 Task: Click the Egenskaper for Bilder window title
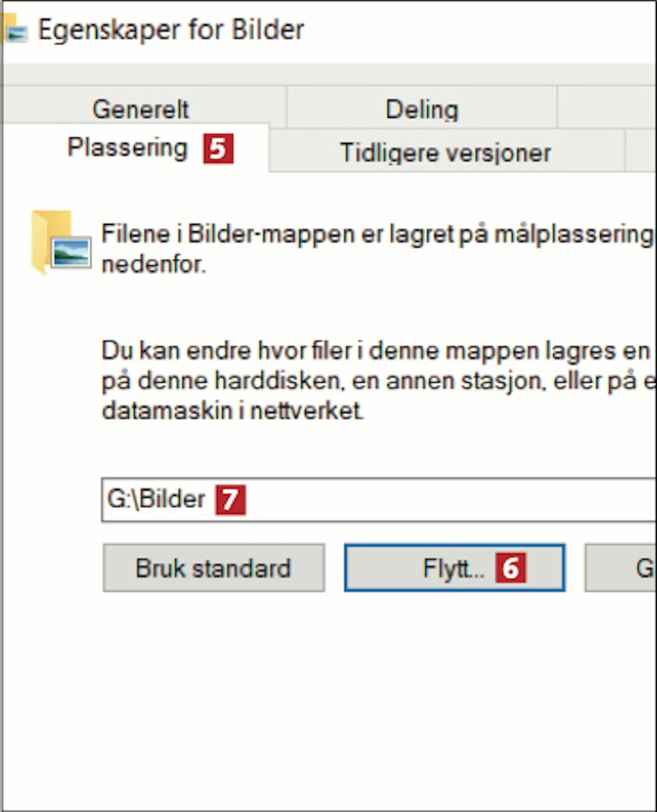171,30
